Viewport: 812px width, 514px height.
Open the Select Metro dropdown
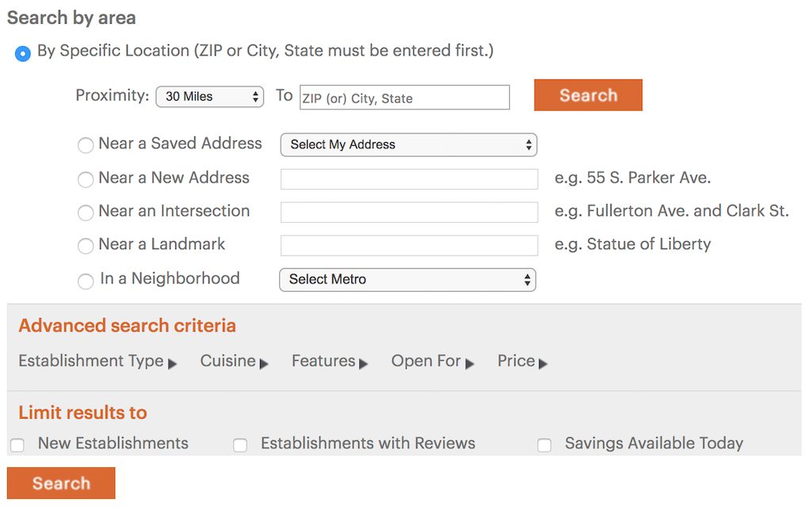[408, 279]
